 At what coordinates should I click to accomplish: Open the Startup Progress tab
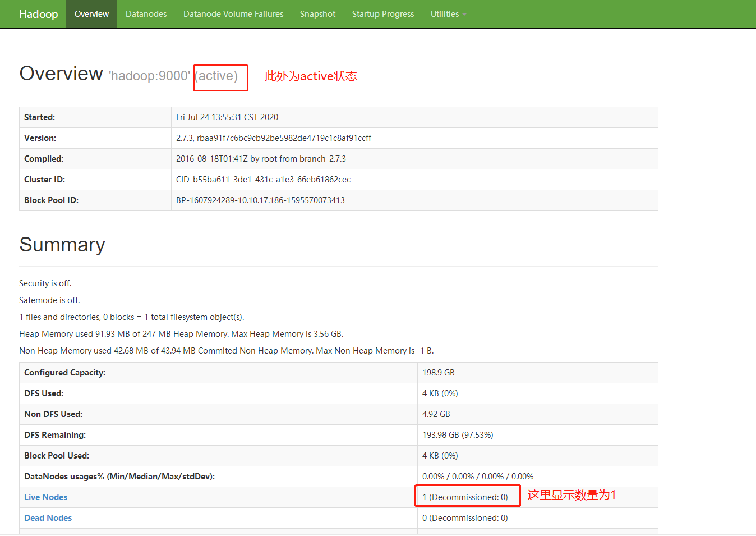(x=383, y=14)
